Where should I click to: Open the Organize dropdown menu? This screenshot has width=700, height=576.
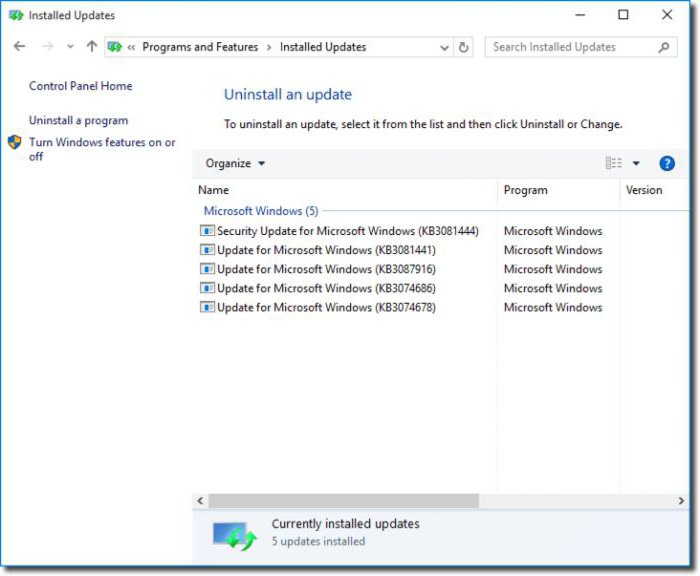[235, 163]
